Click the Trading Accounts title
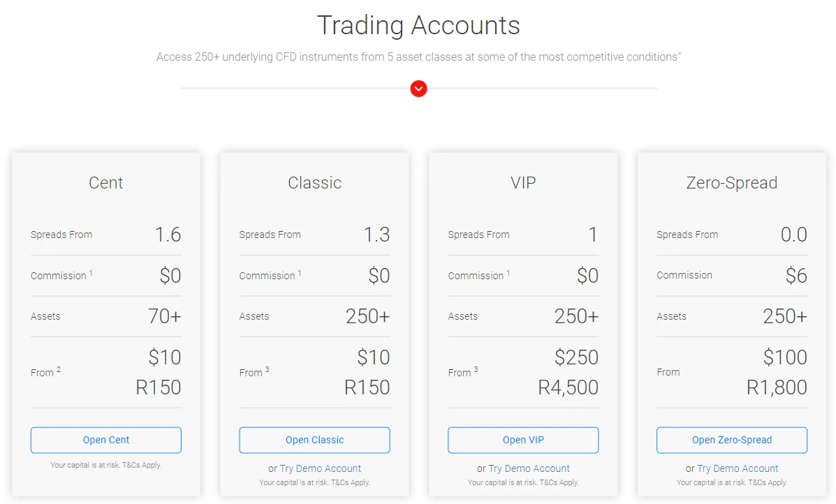Image resolution: width=836 pixels, height=504 pixels. [418, 25]
